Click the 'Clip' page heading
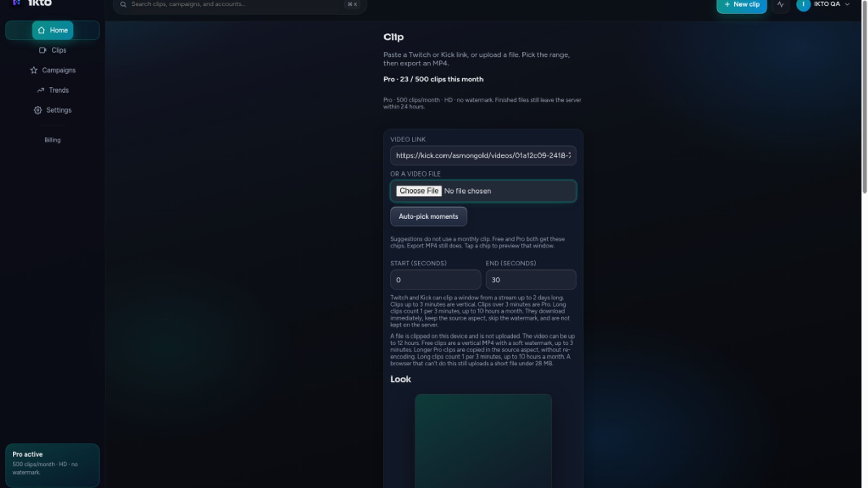Viewport: 868px width, 488px height. click(393, 37)
